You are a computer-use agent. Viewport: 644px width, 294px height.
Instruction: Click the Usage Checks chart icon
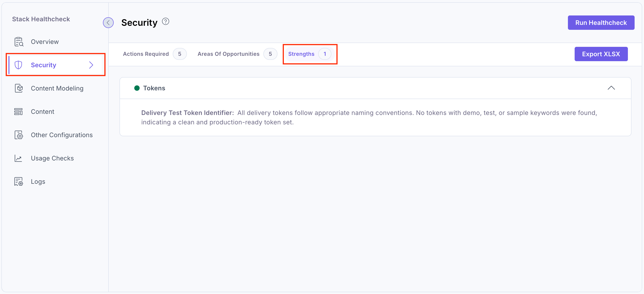tap(19, 158)
